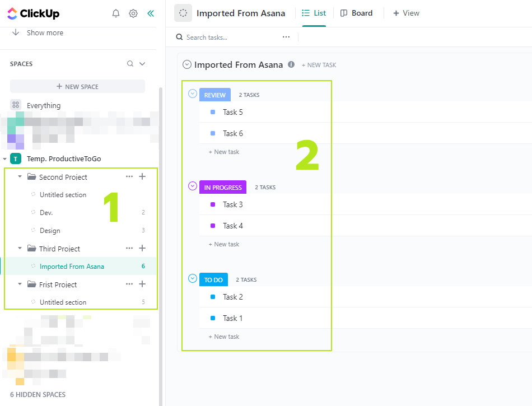The width and height of the screenshot is (532, 406).
Task: Change status square of Task 2
Action: 213,297
